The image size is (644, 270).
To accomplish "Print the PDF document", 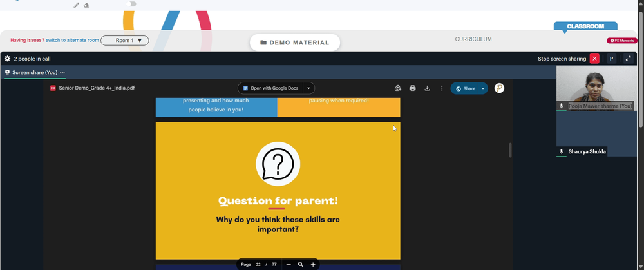I will coord(412,88).
